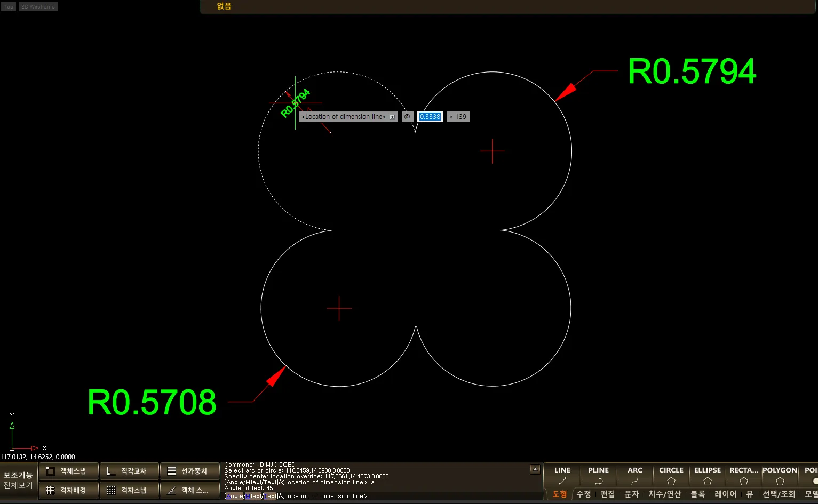Open the 치수/연산 tab
Viewport: 818px width, 504px height.
pos(664,494)
